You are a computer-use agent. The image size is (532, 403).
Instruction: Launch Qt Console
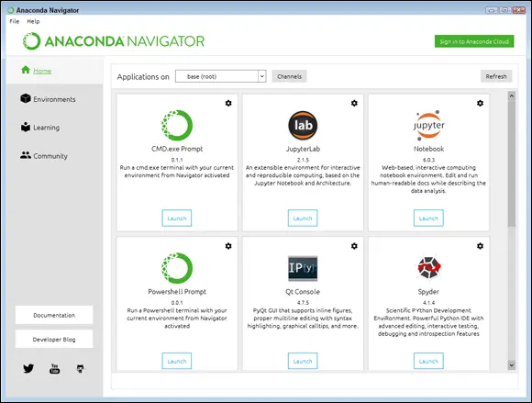tap(303, 361)
